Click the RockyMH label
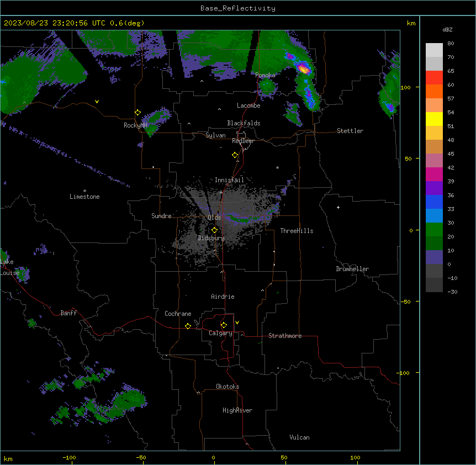This screenshot has width=476, height=465. (135, 125)
